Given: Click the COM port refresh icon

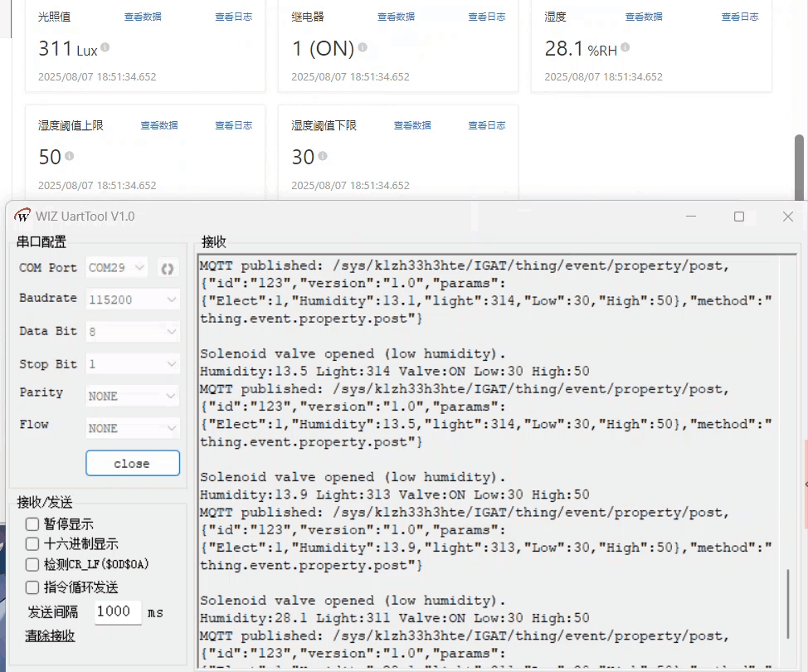Looking at the screenshot, I should tap(168, 268).
